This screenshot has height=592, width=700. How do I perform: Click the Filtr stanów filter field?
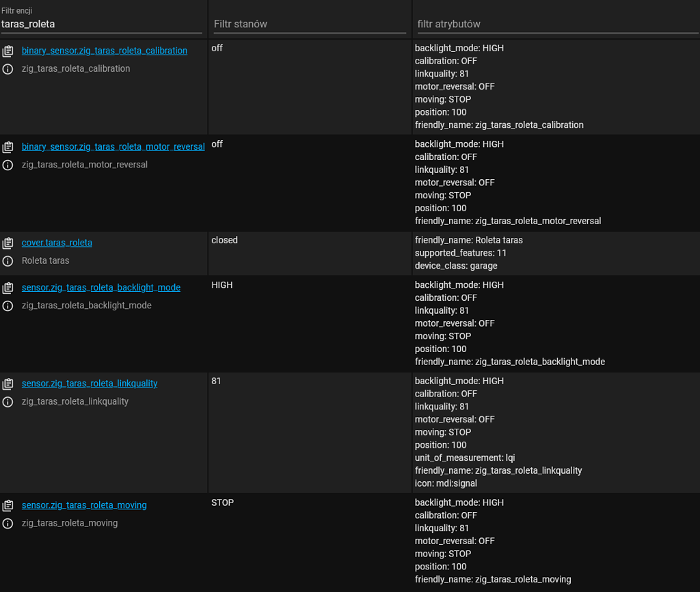coord(309,24)
